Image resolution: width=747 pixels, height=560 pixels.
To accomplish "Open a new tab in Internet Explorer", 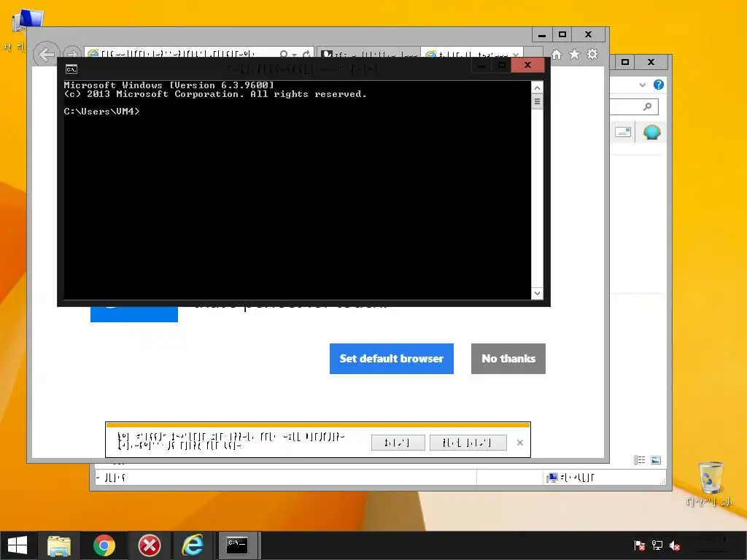I will (533, 53).
